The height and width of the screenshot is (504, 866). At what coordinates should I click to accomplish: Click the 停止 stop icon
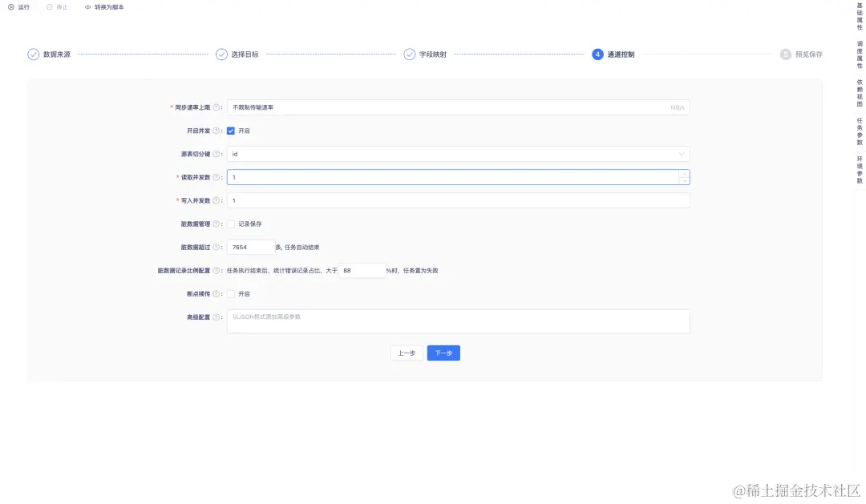(50, 7)
